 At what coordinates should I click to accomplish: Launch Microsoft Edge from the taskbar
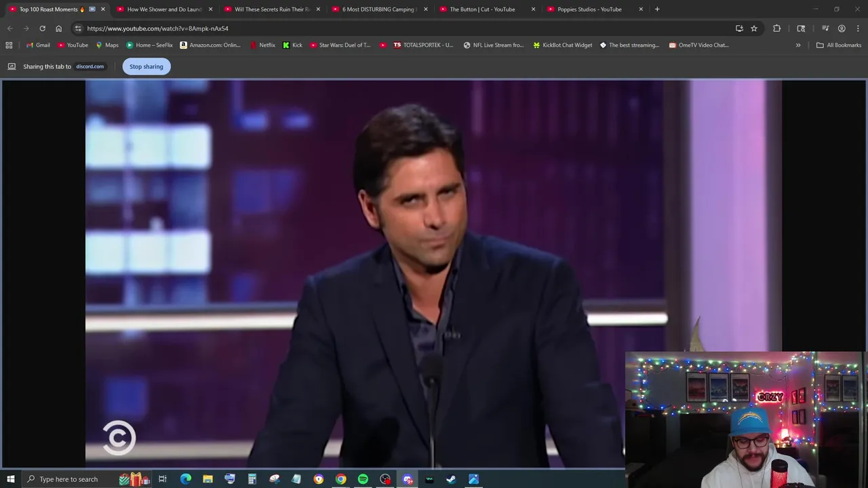coord(185,479)
